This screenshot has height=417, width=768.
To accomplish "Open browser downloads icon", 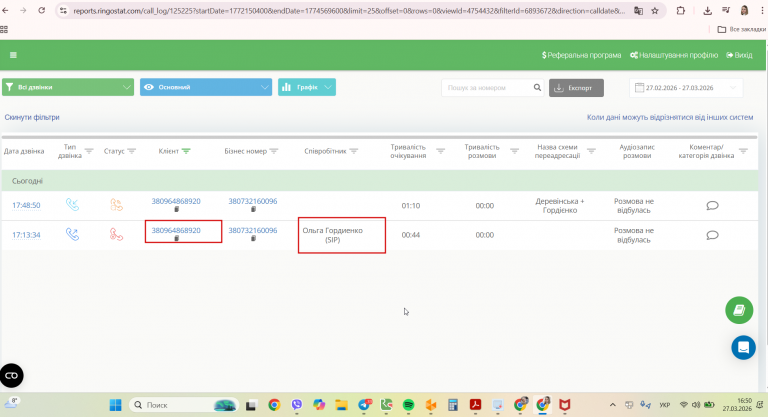I will (707, 10).
